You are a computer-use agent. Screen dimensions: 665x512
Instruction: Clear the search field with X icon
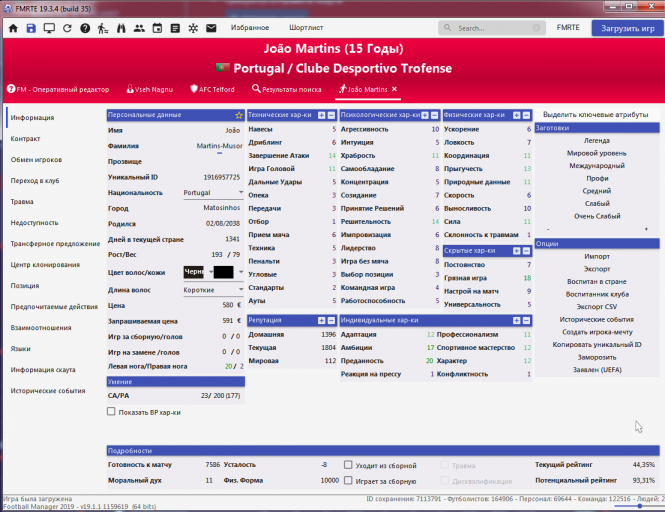536,28
